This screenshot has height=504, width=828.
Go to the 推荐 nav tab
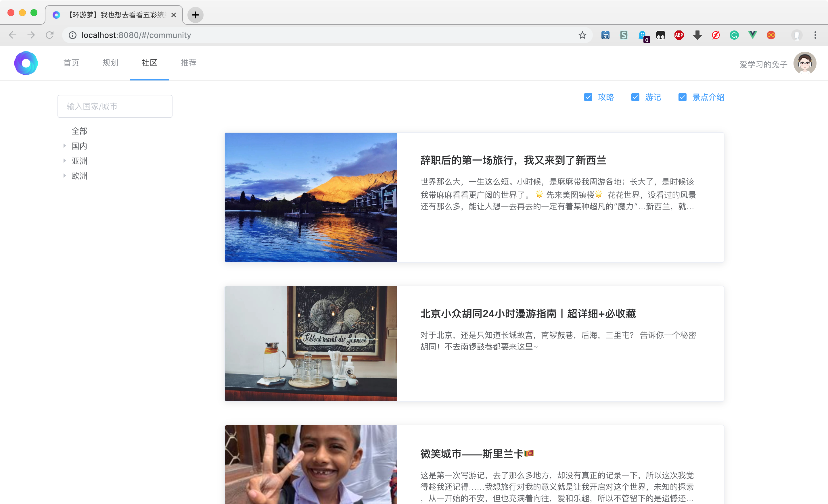(x=188, y=63)
